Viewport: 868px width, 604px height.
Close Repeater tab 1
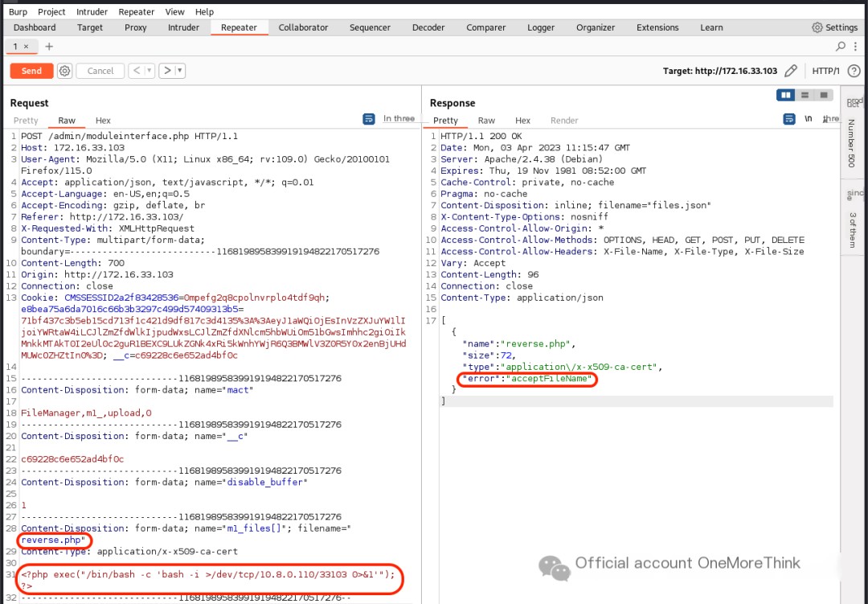pos(26,47)
